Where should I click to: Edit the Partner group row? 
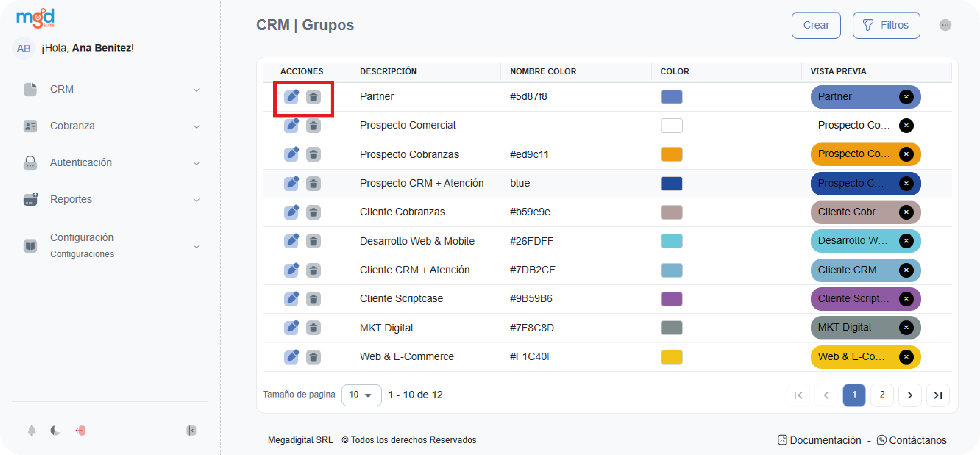tap(291, 96)
